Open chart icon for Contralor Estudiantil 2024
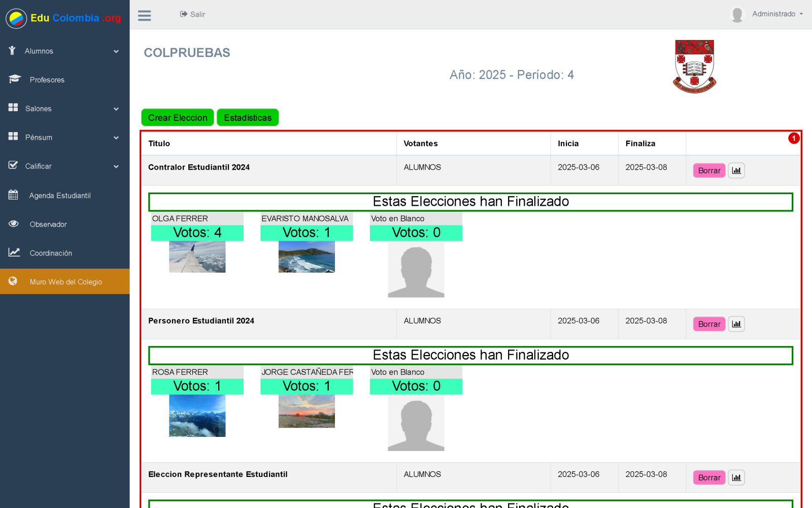The width and height of the screenshot is (812, 508). 736,171
